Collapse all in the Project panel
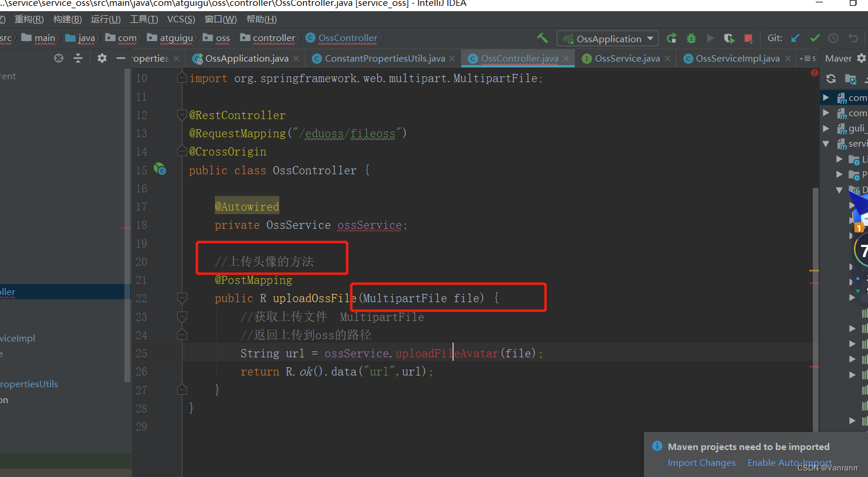 77,58
